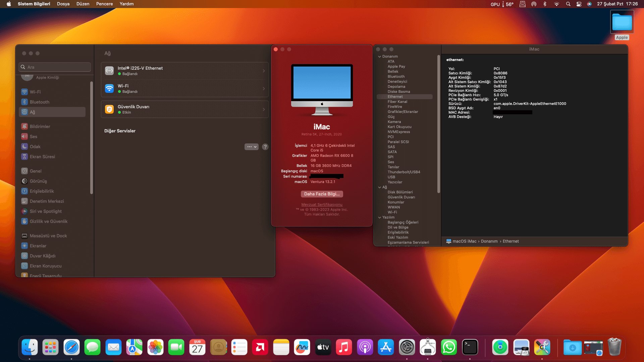This screenshot has width=644, height=362.
Task: Open Bildirimler in the settings sidebar
Action: (x=40, y=126)
